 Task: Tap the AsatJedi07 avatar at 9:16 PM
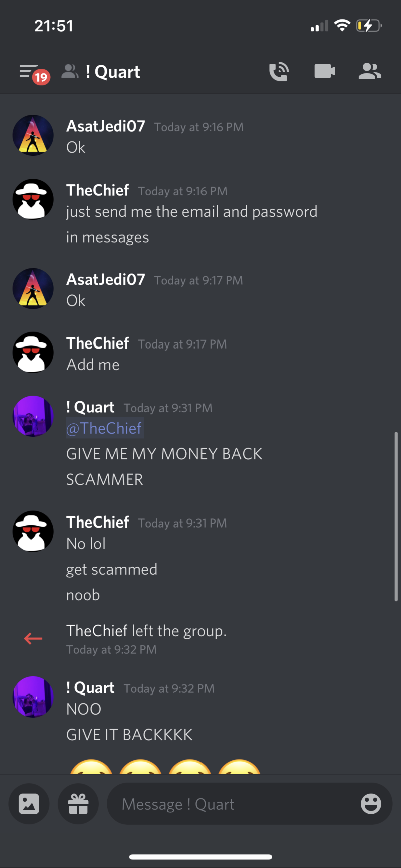pyautogui.click(x=33, y=135)
